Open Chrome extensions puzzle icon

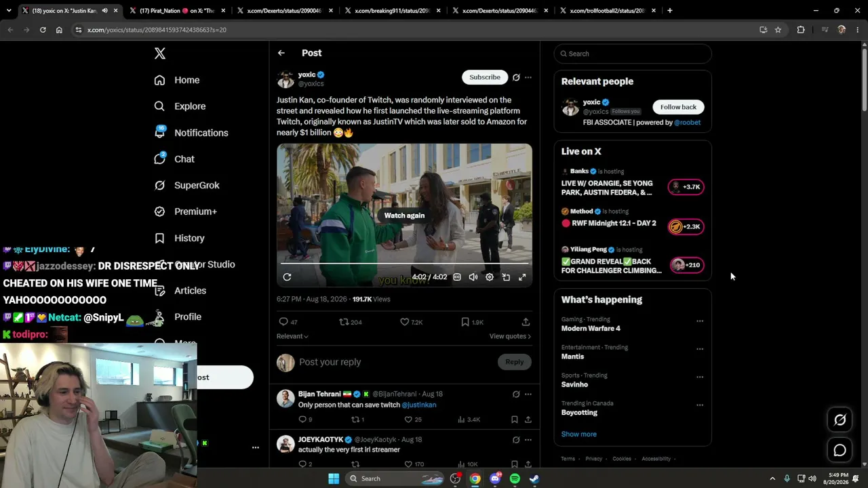[x=801, y=30]
